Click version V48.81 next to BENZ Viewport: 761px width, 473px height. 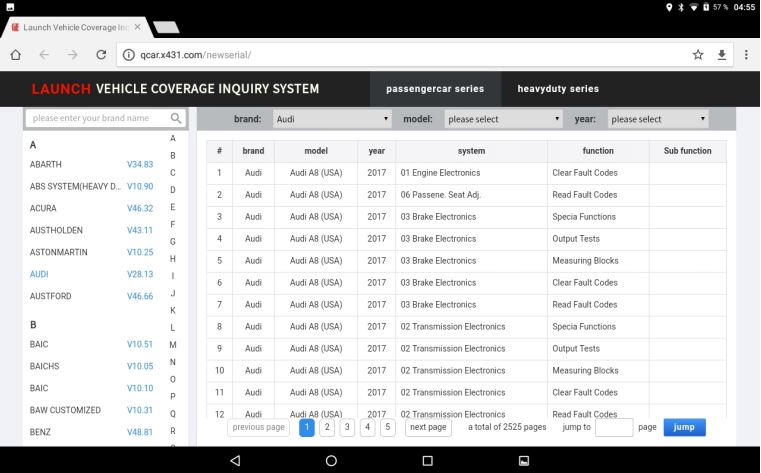pos(140,432)
